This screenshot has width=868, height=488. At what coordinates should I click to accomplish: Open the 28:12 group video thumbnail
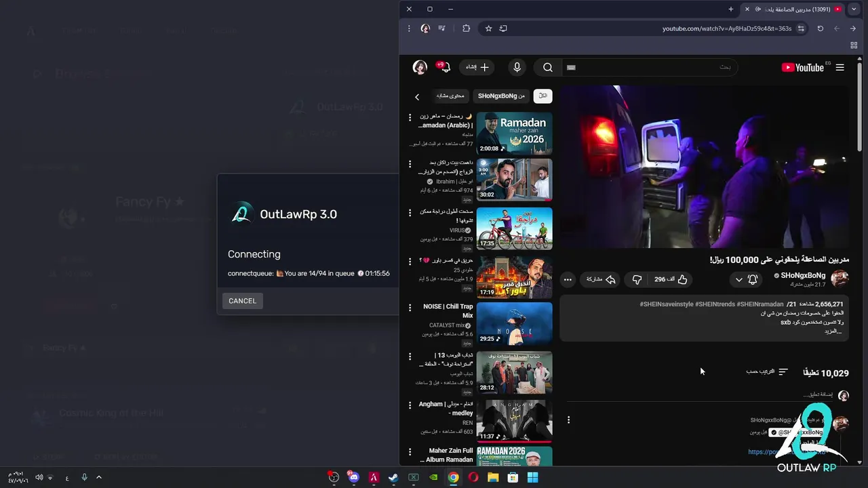514,372
